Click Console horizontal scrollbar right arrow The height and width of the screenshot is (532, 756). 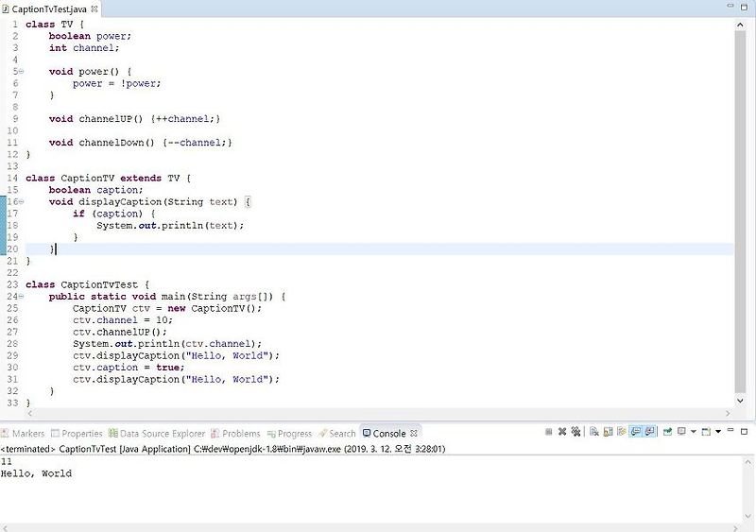[x=735, y=527]
